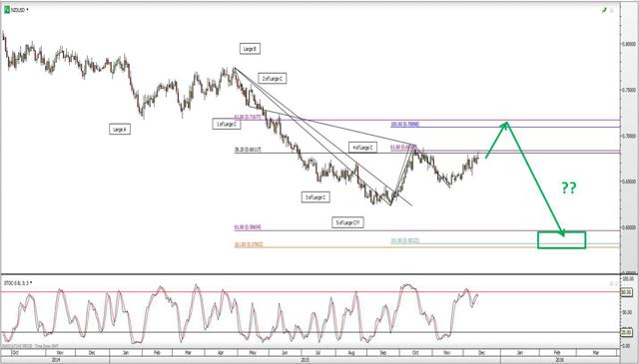The width and height of the screenshot is (639, 364).
Task: Click the 0.70000 price axis label
Action: pyautogui.click(x=628, y=136)
